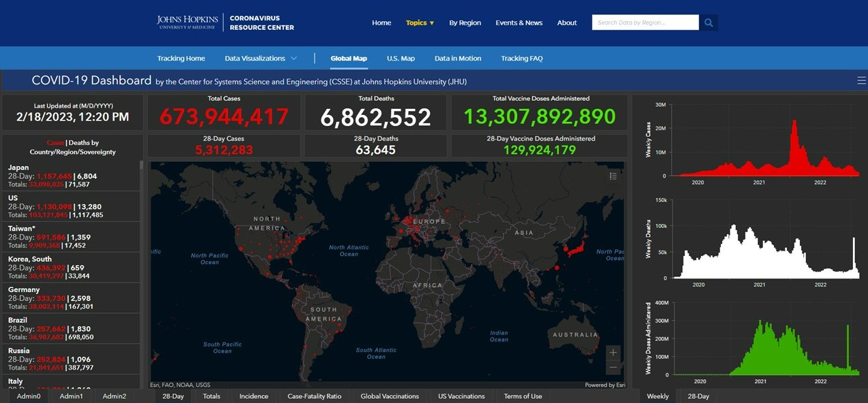Click the 28-day vaccine doses value 129,924,179
Image resolution: width=868 pixels, height=403 pixels.
[x=541, y=150]
